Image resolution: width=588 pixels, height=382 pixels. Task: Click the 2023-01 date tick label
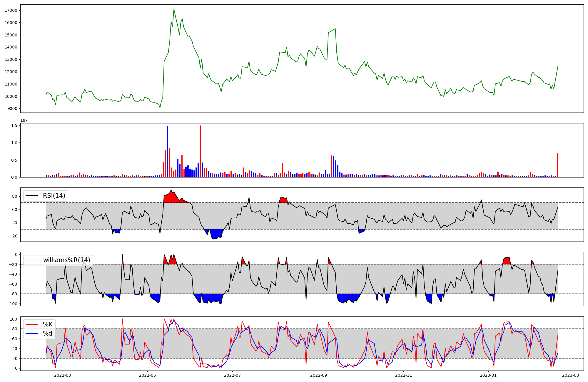coord(488,375)
